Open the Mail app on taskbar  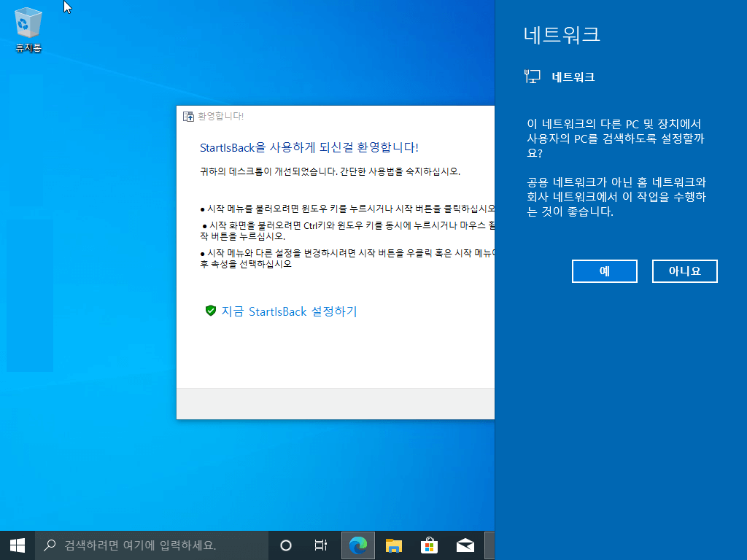pos(465,545)
